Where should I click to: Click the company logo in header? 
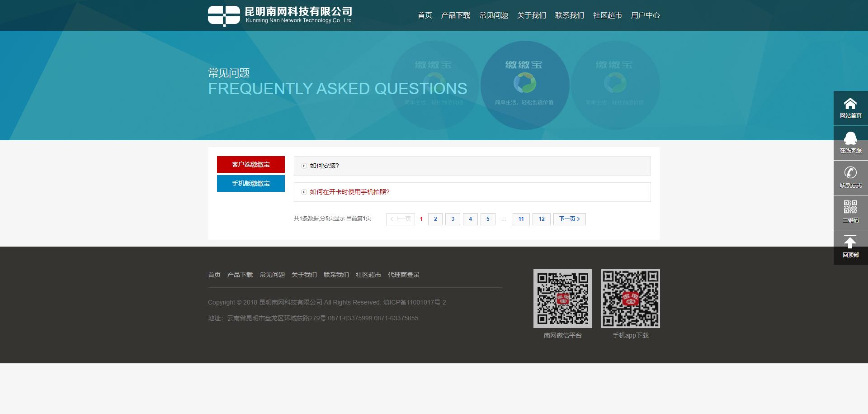280,15
